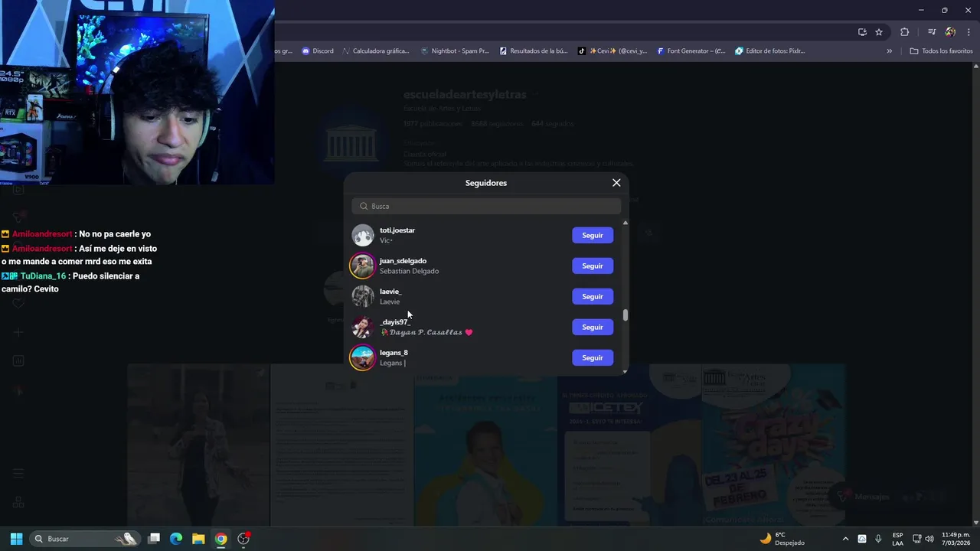Open juan_sdelgado username link
Screen dimensions: 980x551
click(403, 261)
